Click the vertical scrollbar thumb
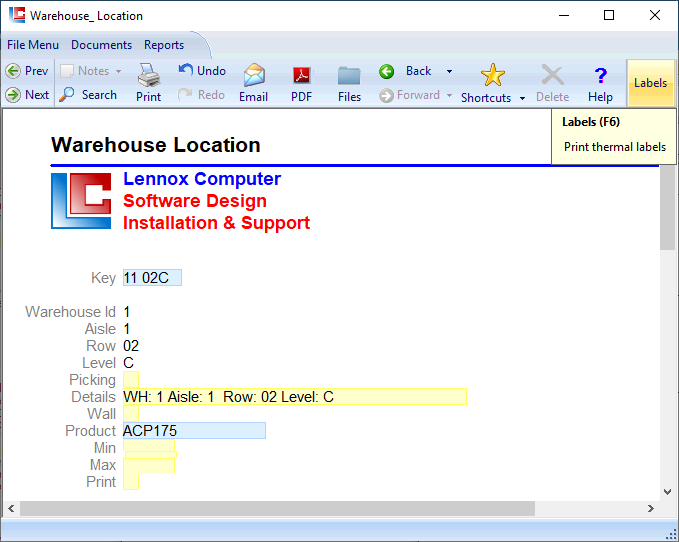Screen dimensions: 679x542 [x=667, y=208]
